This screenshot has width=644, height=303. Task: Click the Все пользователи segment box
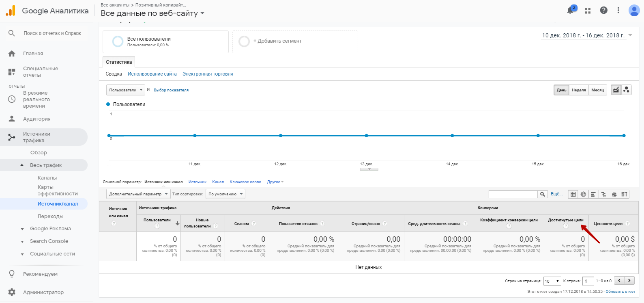tap(165, 41)
